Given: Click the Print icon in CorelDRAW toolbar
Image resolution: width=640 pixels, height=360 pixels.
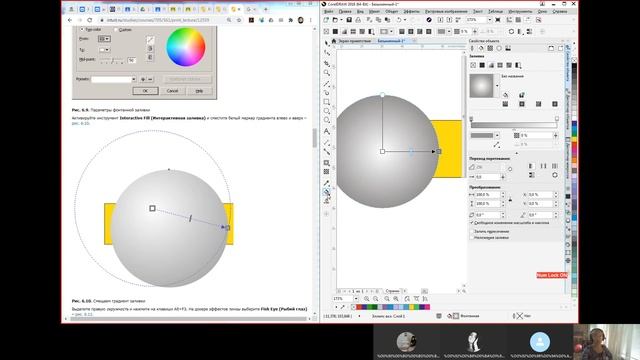Looking at the screenshot, I should click(358, 20).
